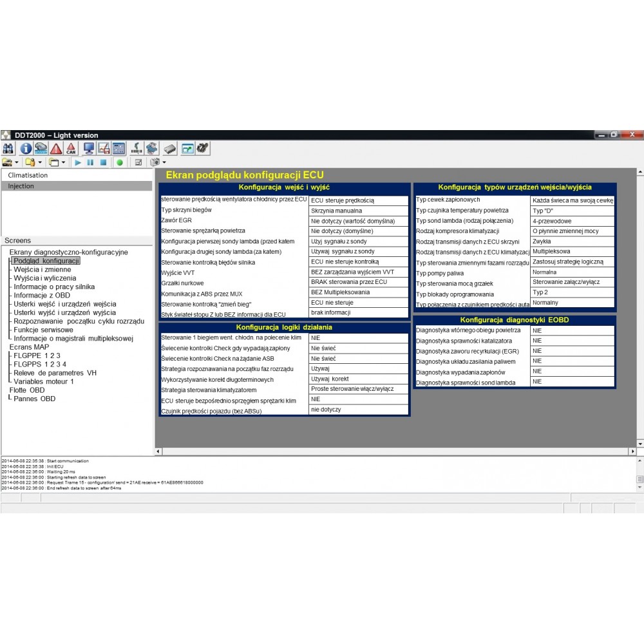Open Variables moteur 1 screen
The height and width of the screenshot is (644, 644).
[x=44, y=381]
